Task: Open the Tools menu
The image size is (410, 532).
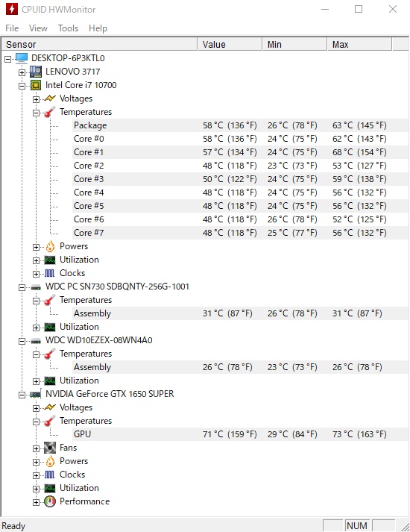Action: pyautogui.click(x=68, y=28)
